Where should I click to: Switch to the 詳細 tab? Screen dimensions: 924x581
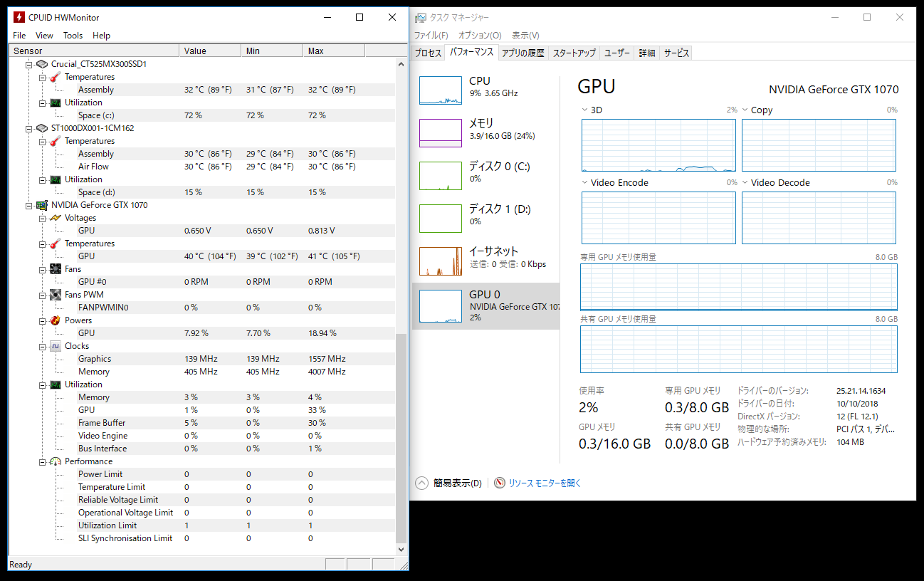click(x=647, y=53)
